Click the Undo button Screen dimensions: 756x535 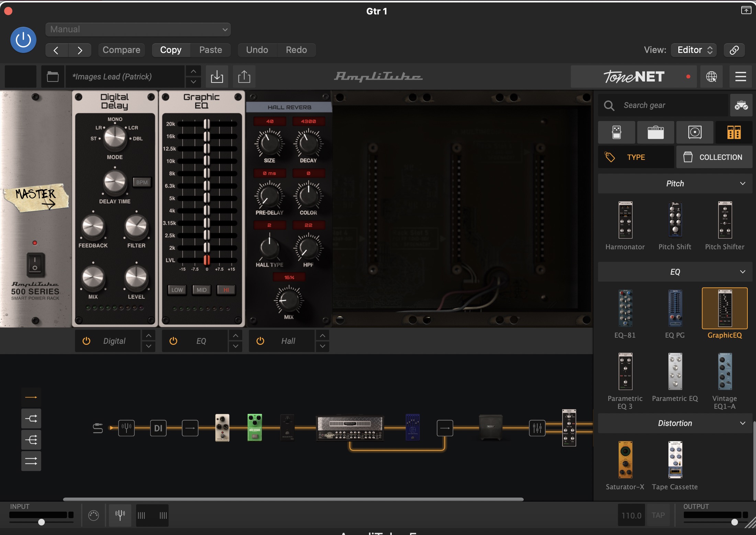click(x=257, y=50)
